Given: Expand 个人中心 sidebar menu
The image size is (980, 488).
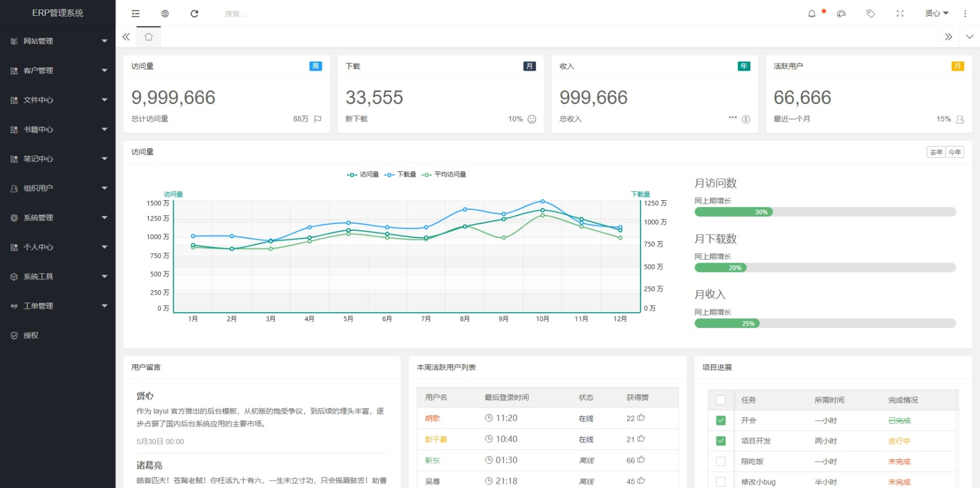Looking at the screenshot, I should tap(58, 247).
